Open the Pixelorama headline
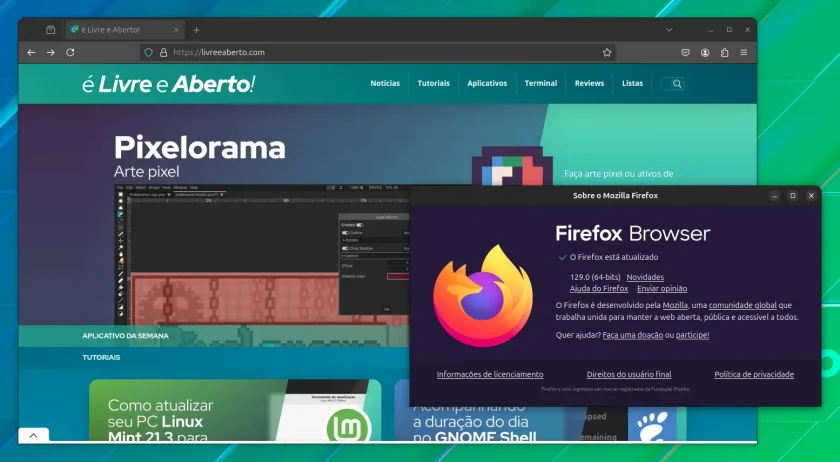The width and height of the screenshot is (840, 462). tap(199, 147)
